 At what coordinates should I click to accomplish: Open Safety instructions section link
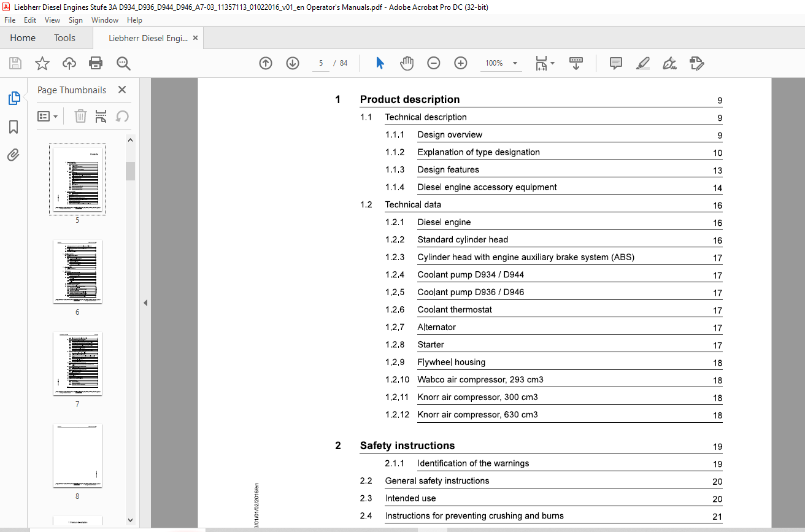coord(407,445)
